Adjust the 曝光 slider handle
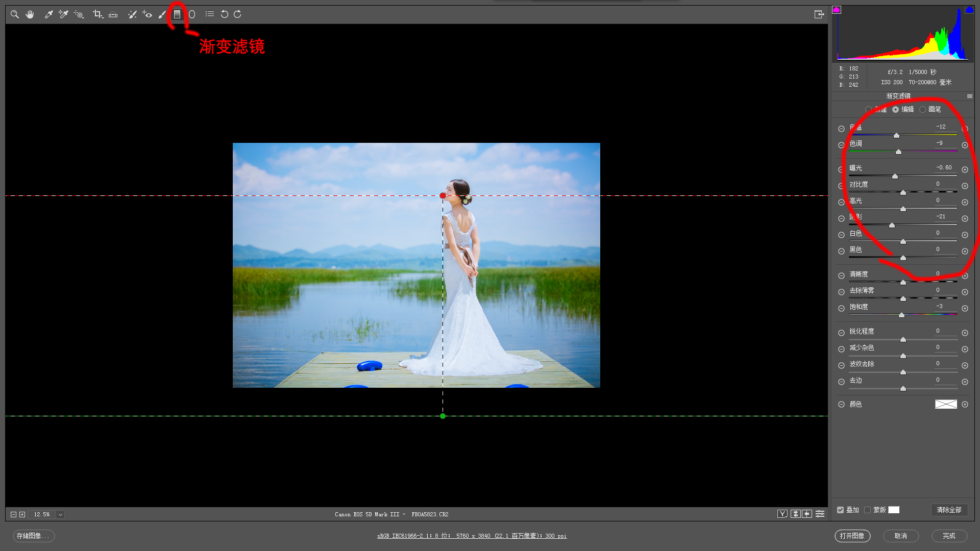Viewport: 980px width, 551px height. [895, 177]
